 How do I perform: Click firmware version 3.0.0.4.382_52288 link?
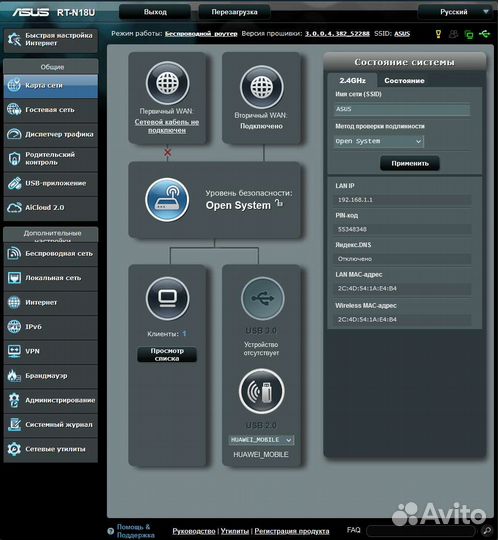pos(337,34)
